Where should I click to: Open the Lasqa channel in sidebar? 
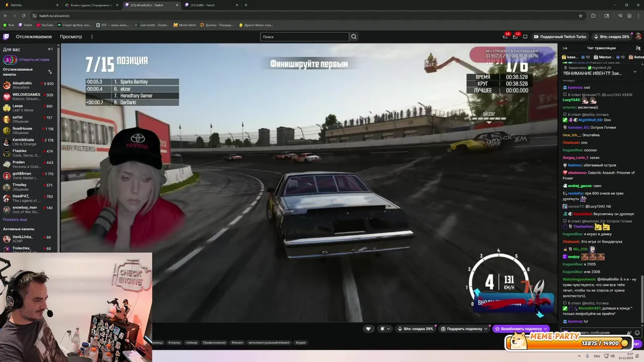pos(29,108)
